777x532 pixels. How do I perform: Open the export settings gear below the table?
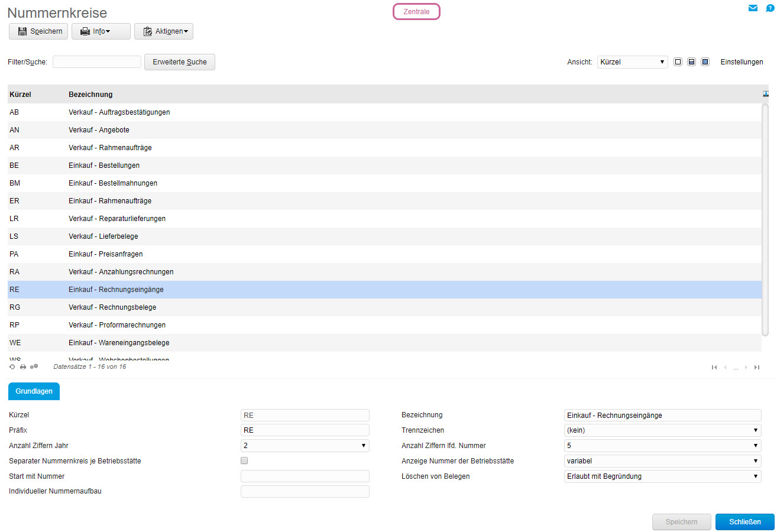point(34,366)
